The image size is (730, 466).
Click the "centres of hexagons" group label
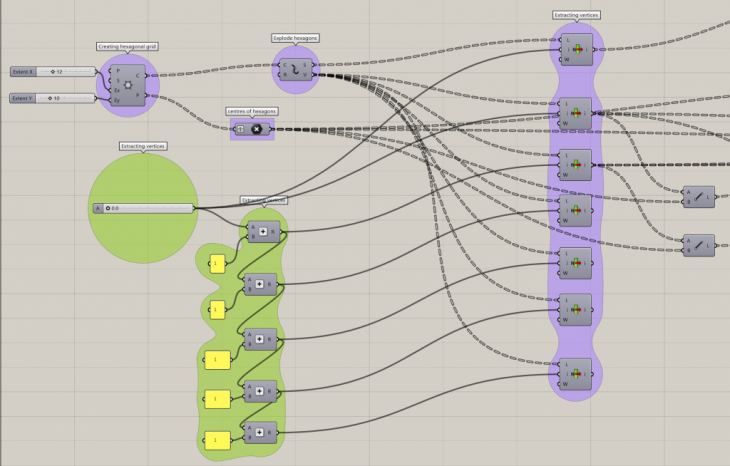[x=252, y=111]
